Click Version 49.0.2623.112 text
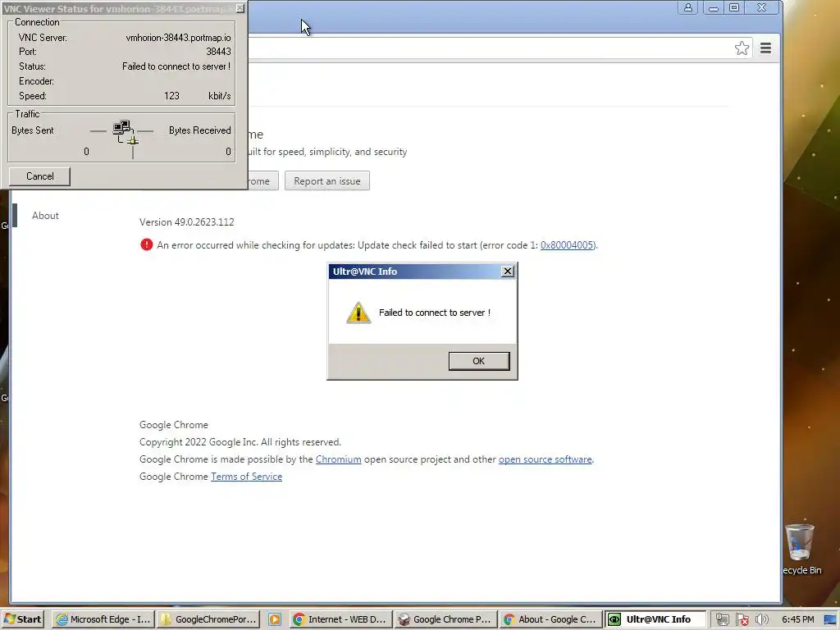840x630 pixels. tap(186, 221)
